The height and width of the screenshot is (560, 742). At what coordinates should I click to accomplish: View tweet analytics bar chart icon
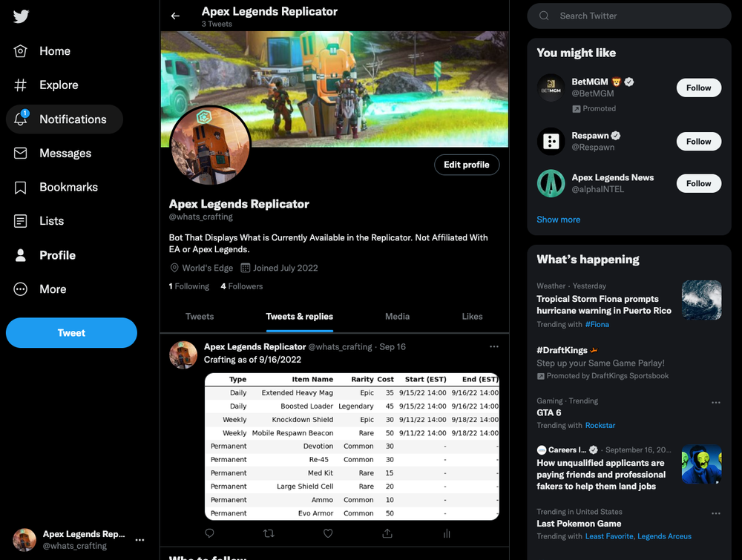[446, 533]
